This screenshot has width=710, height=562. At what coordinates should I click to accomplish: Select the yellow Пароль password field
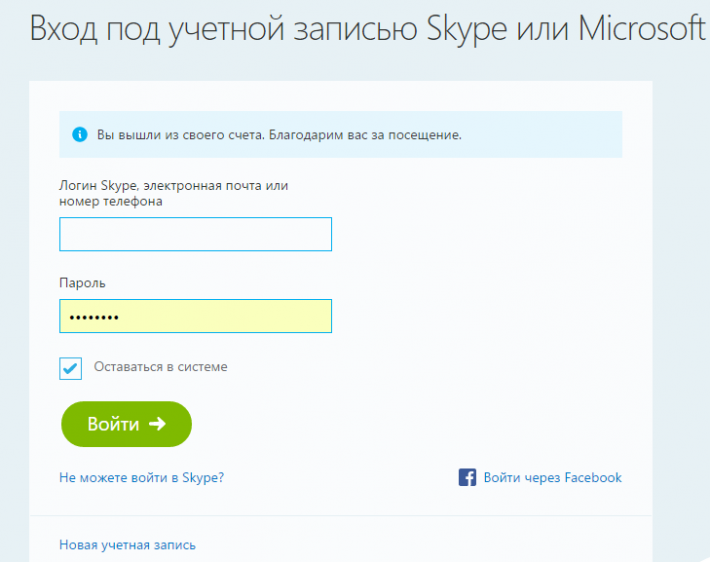tap(196, 316)
